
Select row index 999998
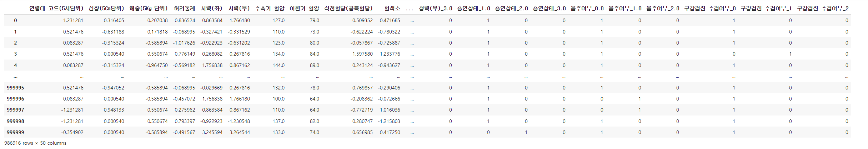(15, 121)
